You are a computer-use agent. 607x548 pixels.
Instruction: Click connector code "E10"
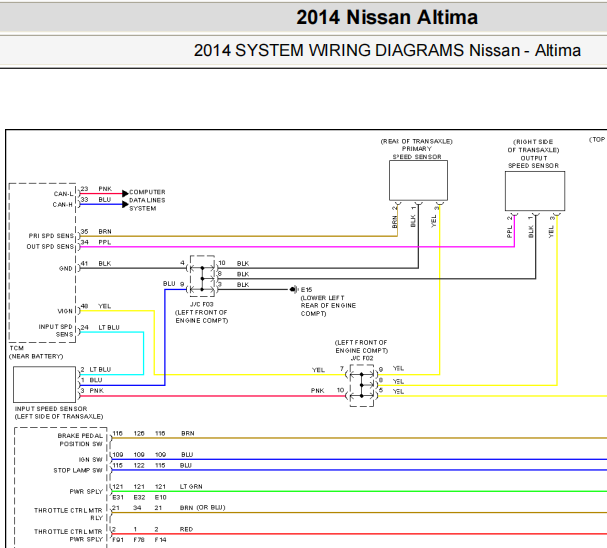pyautogui.click(x=161, y=497)
